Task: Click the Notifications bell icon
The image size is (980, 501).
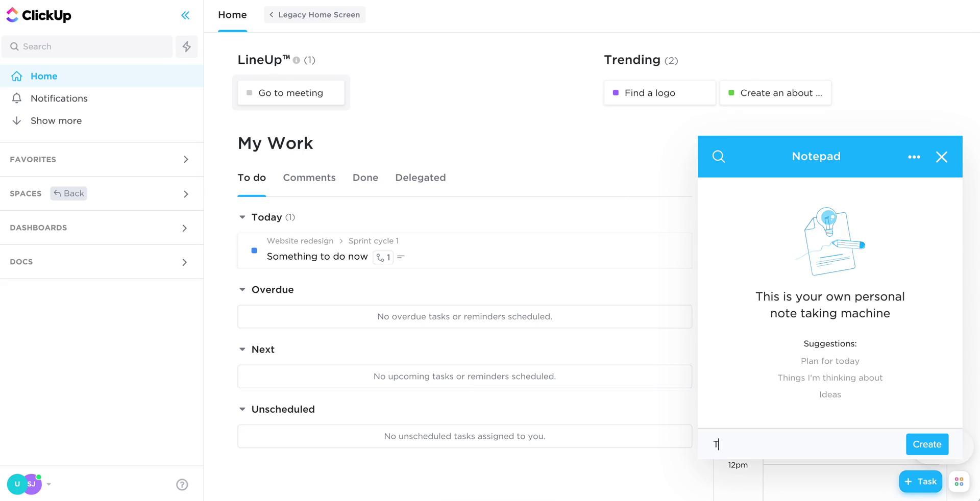Action: [17, 98]
